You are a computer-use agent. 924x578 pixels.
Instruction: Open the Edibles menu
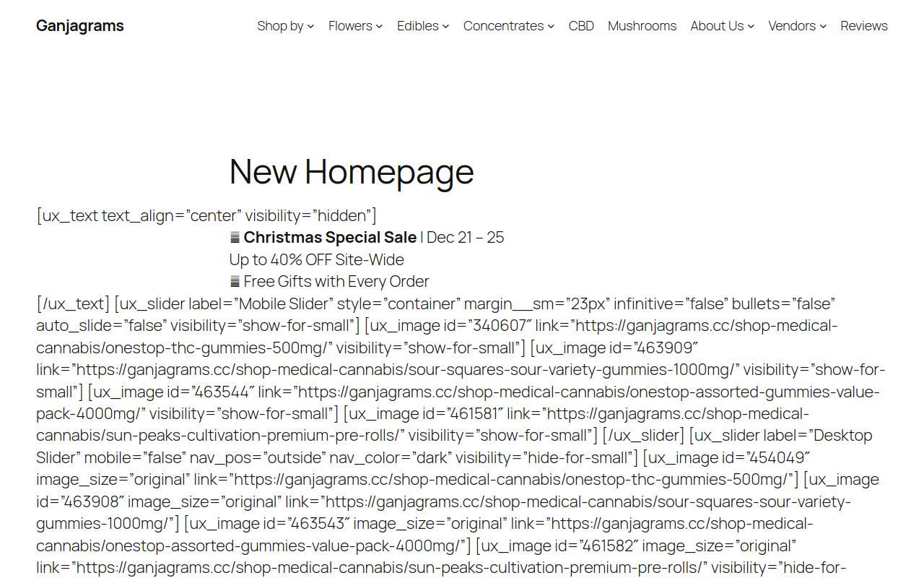(x=418, y=26)
